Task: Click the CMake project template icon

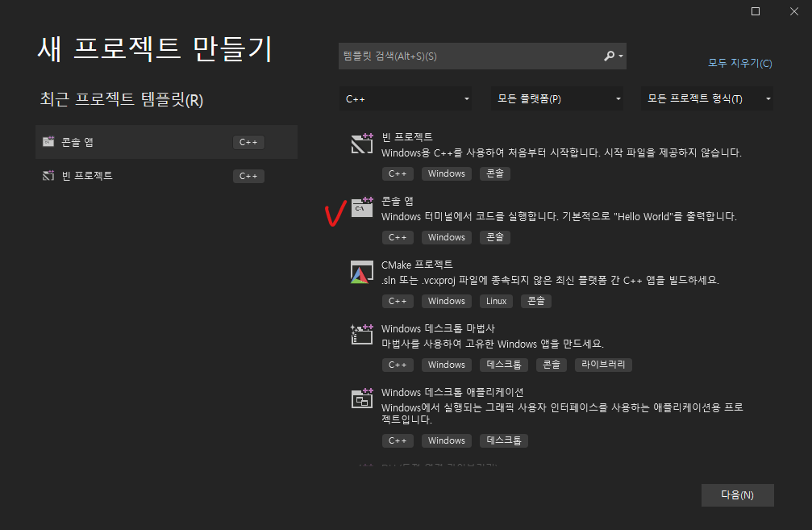Action: 362,272
